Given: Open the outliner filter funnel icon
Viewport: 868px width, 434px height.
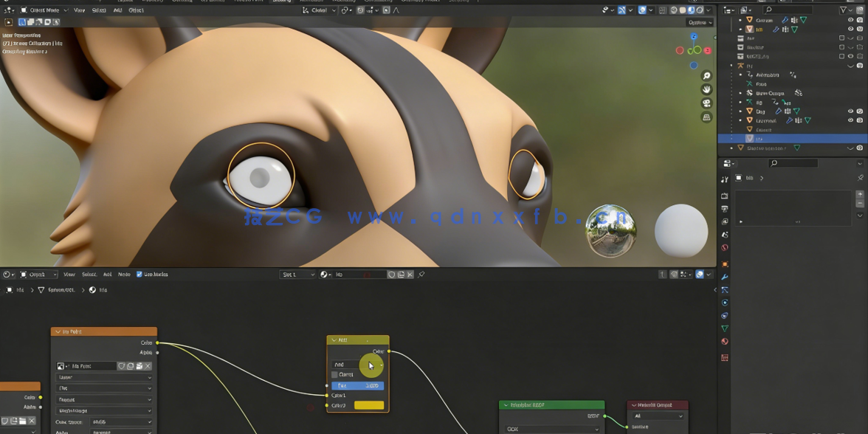Looking at the screenshot, I should [x=843, y=9].
